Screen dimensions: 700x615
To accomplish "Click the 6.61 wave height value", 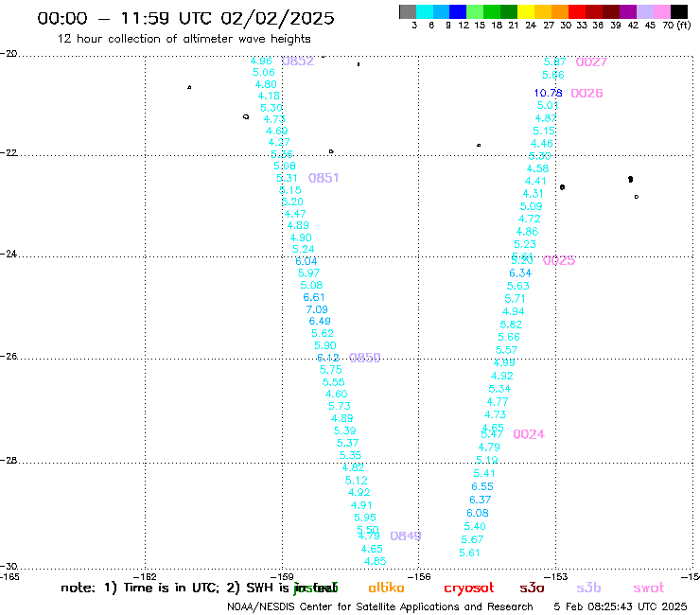I will click(x=314, y=297).
